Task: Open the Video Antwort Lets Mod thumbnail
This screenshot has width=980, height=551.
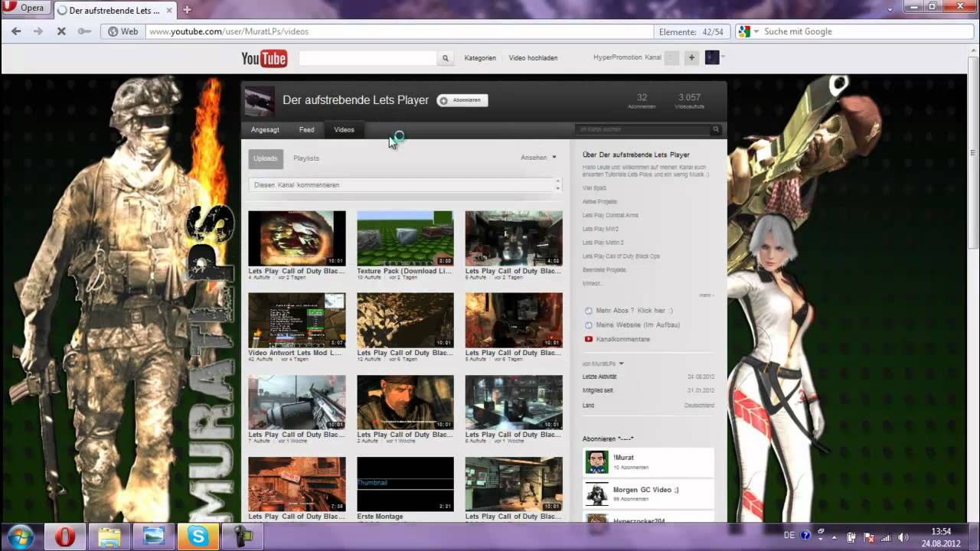Action: pyautogui.click(x=297, y=321)
